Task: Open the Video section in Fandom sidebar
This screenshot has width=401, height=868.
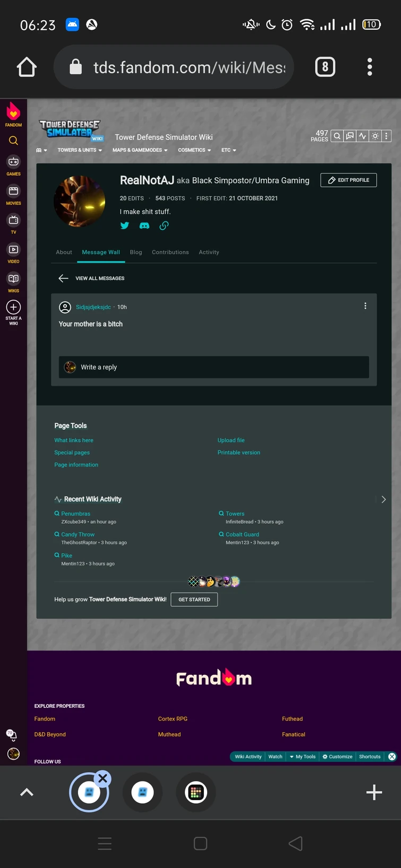Action: [x=13, y=253]
